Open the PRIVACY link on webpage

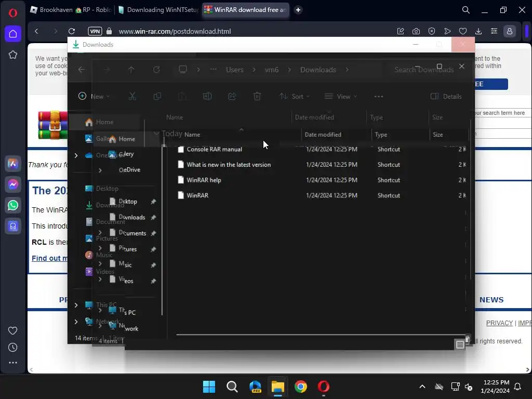(499, 323)
